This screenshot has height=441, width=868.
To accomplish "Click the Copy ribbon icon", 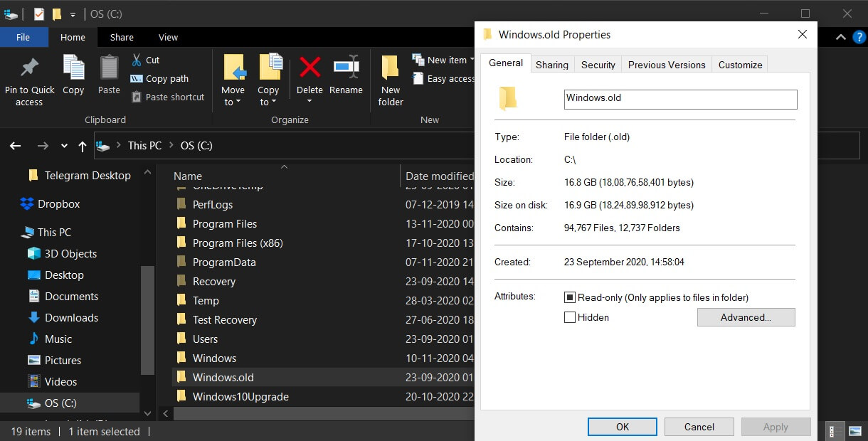I will (73, 67).
